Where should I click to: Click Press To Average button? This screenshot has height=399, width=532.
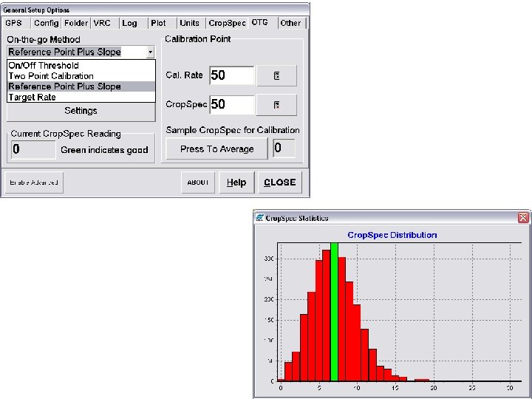[216, 149]
